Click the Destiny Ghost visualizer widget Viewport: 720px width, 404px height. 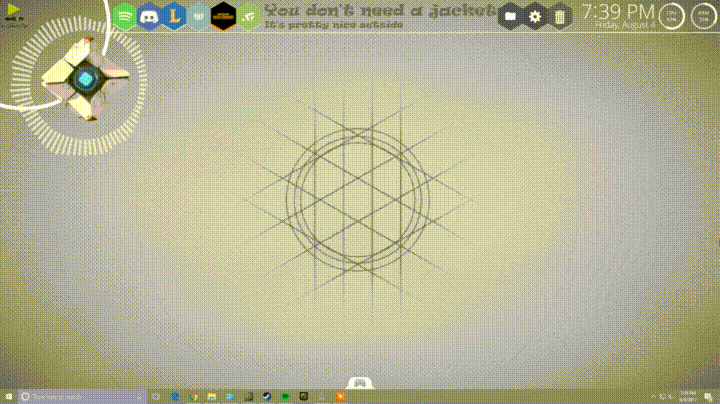coord(85,80)
